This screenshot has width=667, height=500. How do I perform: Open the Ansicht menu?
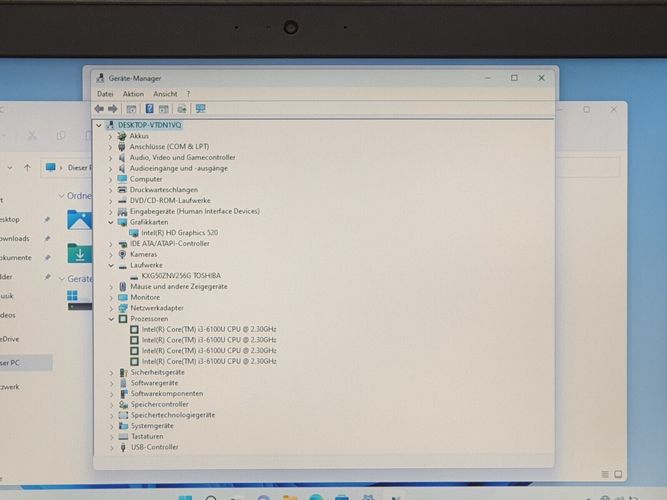pos(165,94)
